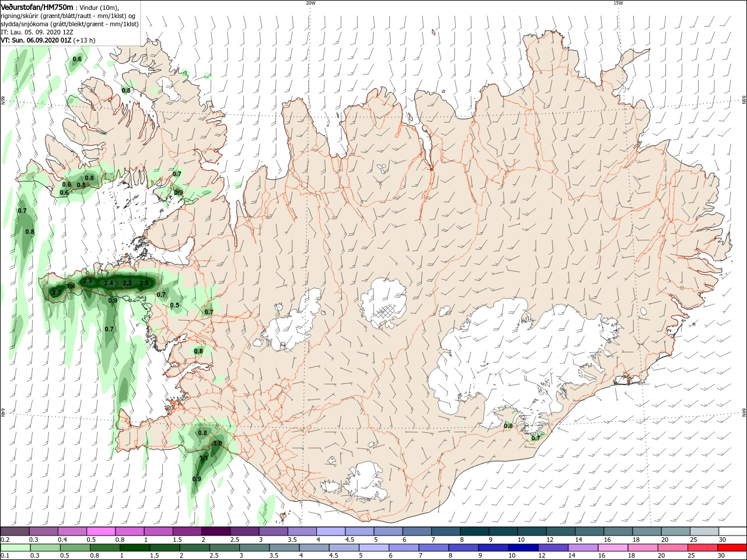The height and width of the screenshot is (560, 747).
Task: Click the 15W longitude label
Action: pos(617,3)
